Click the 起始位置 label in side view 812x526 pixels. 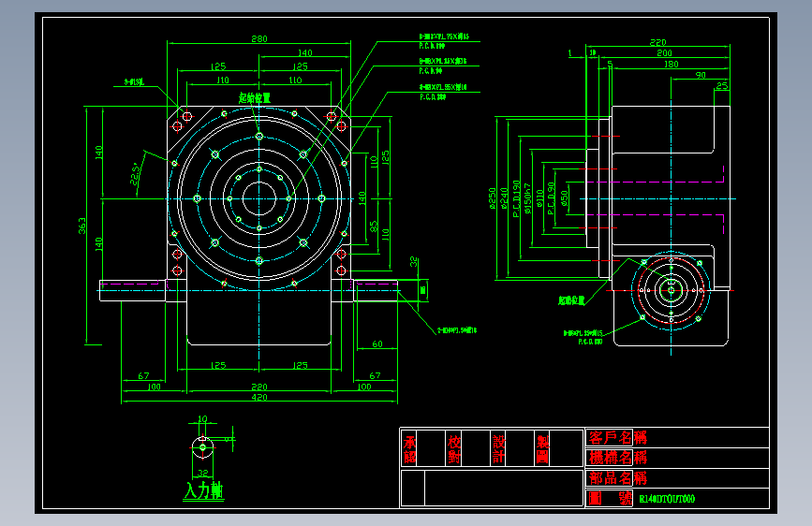(571, 300)
